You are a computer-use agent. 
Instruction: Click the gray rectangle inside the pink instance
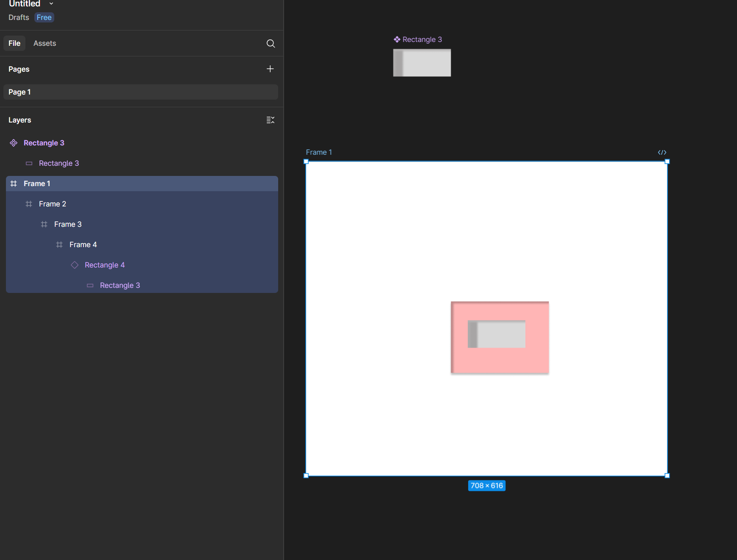coord(497,334)
